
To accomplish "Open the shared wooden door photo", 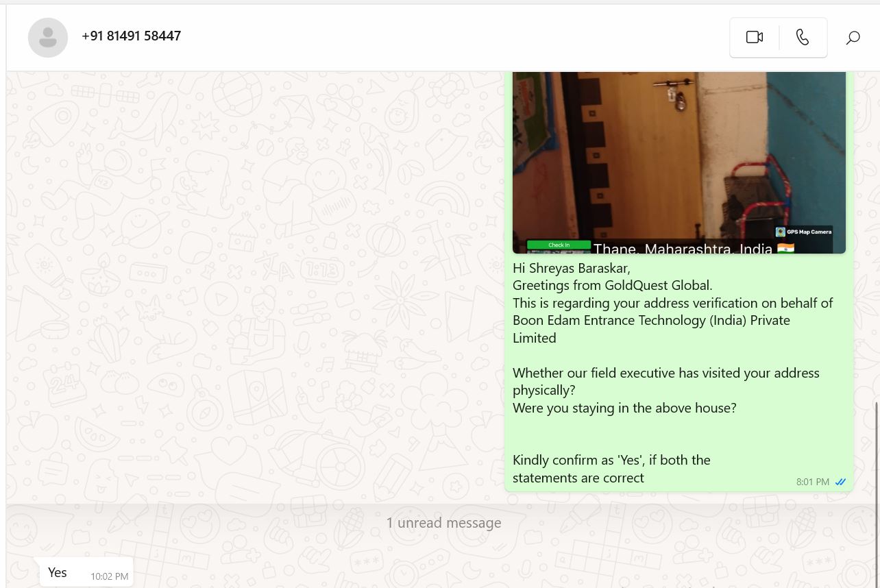I will (679, 162).
